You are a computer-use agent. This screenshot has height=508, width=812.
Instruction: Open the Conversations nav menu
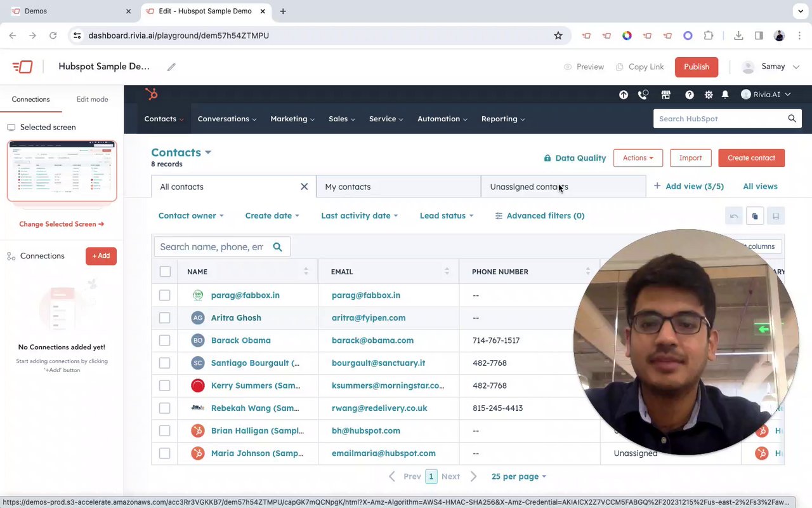[x=227, y=119]
